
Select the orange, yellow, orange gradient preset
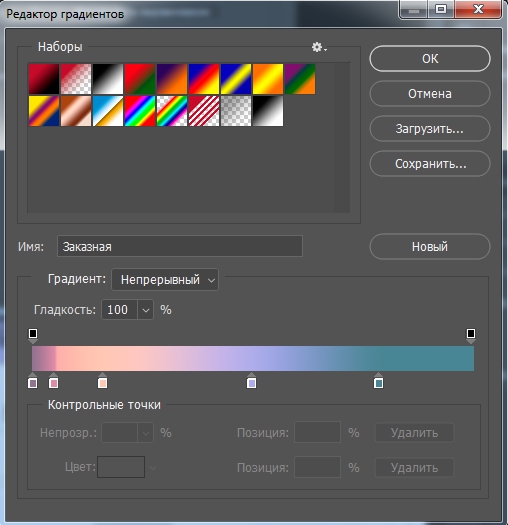(268, 79)
